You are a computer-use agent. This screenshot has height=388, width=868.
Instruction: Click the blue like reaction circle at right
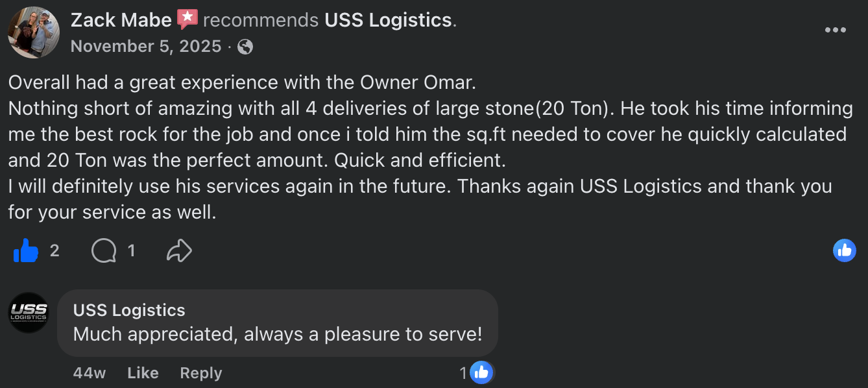[845, 250]
